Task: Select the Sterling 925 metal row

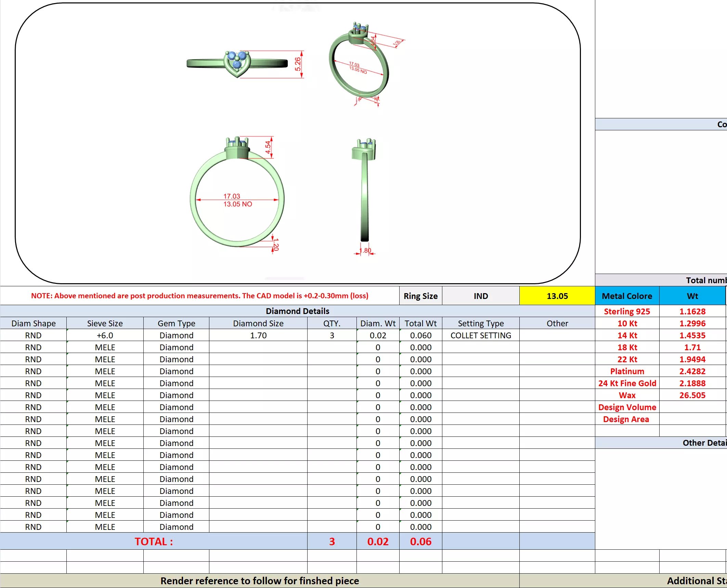Action: click(627, 311)
